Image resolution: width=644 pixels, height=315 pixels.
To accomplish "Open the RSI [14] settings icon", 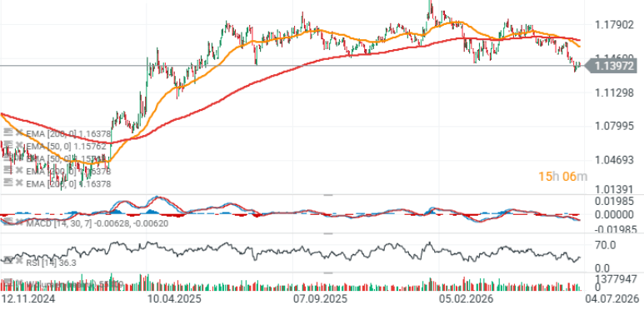I will tap(7, 260).
